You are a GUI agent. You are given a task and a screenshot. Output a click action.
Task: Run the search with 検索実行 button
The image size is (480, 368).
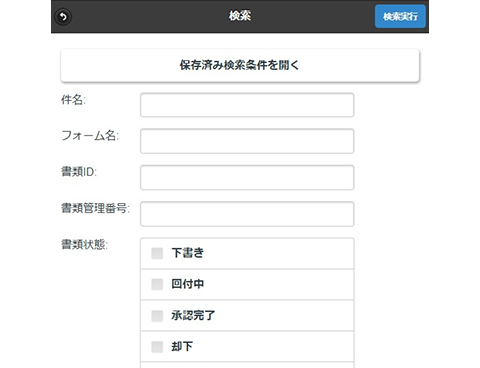click(x=400, y=16)
